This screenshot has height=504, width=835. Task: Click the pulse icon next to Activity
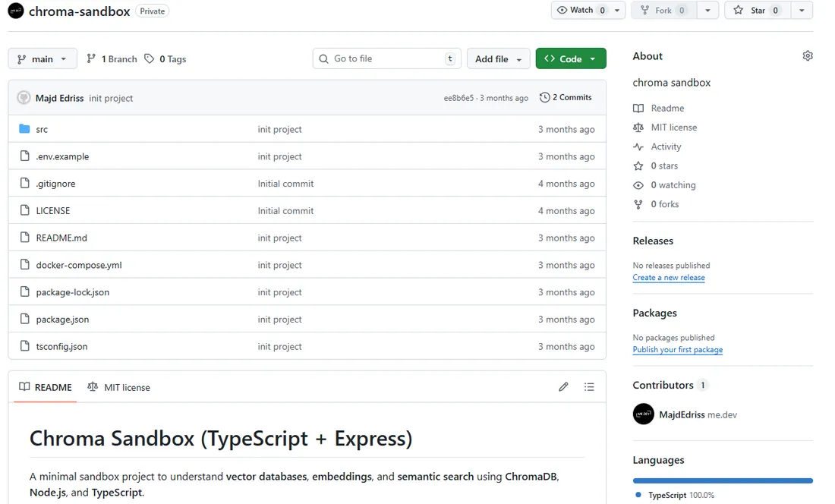click(638, 146)
